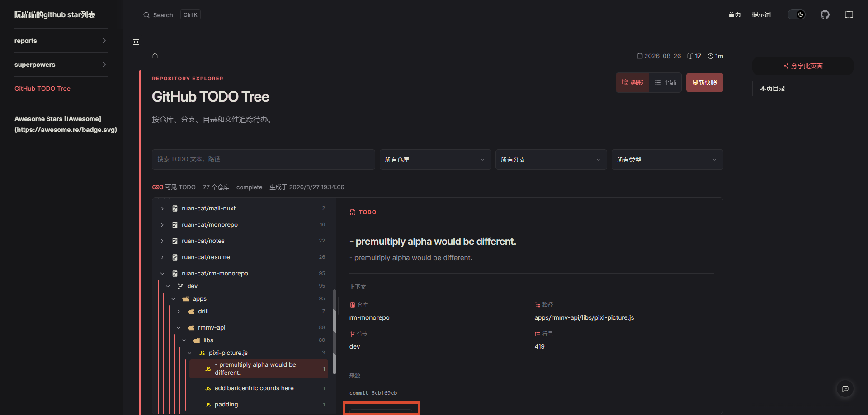The image size is (868, 415).
Task: Click the 分支 branch icon in context
Action: pyautogui.click(x=353, y=334)
